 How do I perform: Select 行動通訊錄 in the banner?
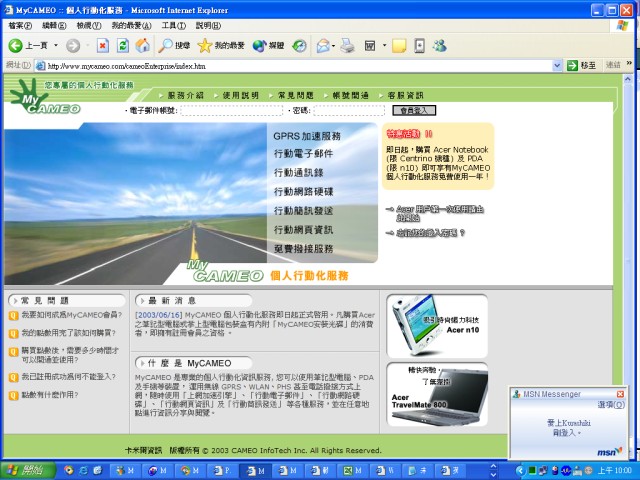click(298, 173)
